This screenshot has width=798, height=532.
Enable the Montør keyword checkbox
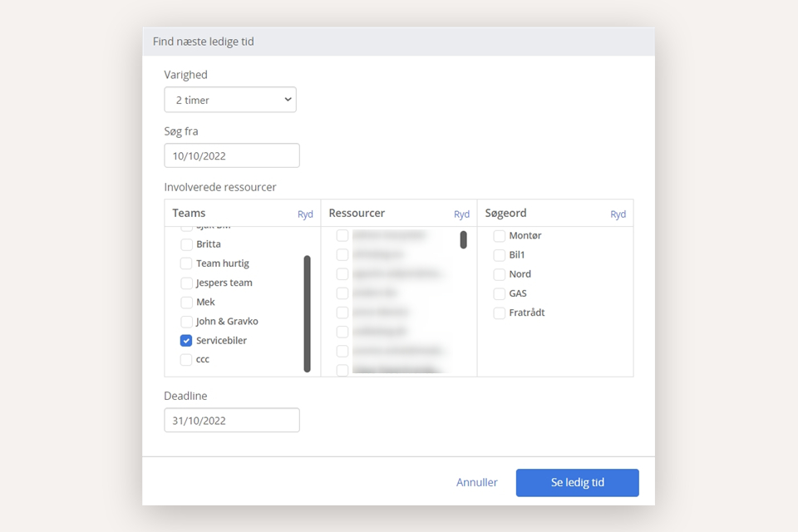click(x=499, y=236)
